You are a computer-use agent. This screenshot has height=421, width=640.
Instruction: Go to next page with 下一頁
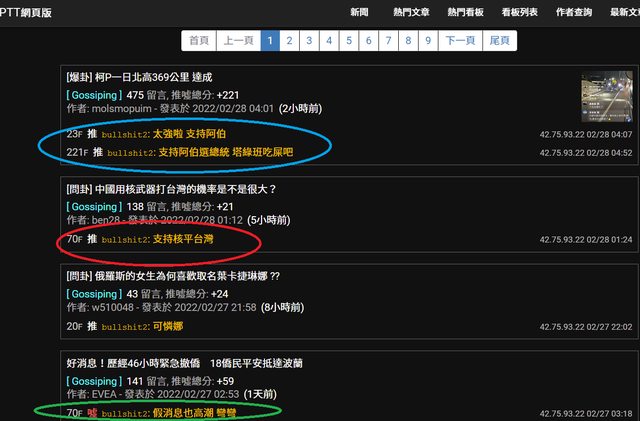[460, 41]
